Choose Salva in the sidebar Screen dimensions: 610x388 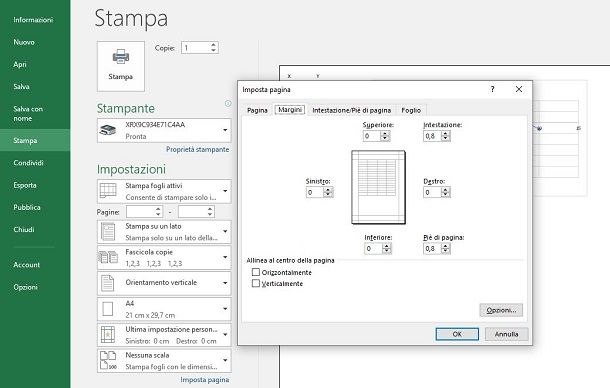(x=21, y=86)
